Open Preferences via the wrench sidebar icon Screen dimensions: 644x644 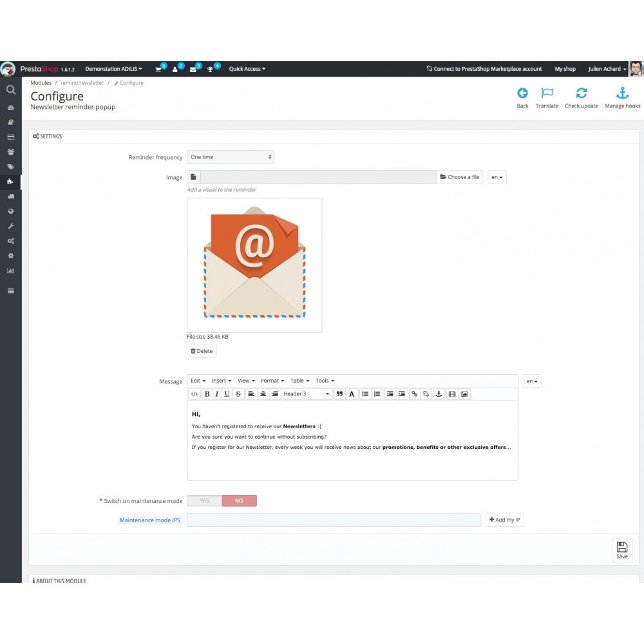click(11, 226)
